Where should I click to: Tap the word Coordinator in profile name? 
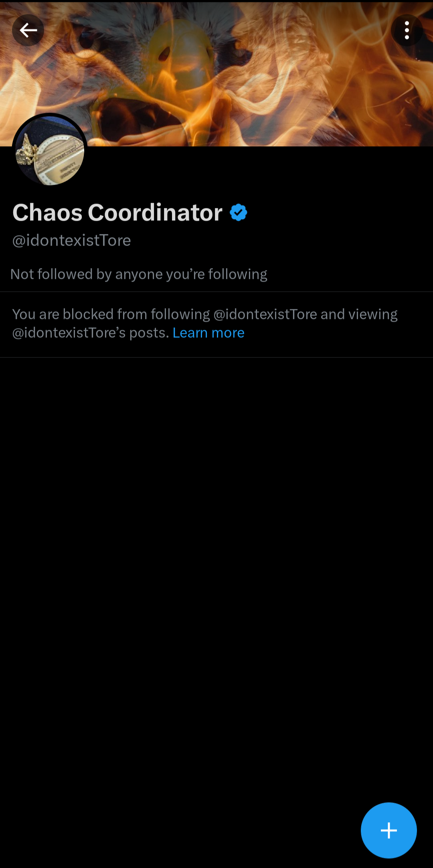tap(155, 212)
